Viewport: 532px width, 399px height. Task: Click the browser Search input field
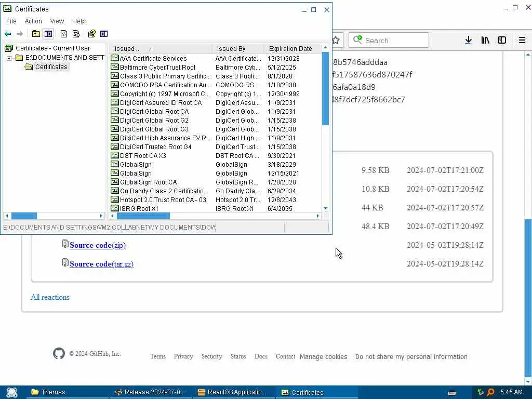(389, 41)
